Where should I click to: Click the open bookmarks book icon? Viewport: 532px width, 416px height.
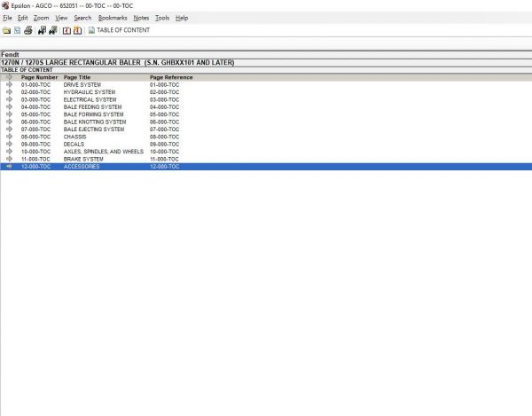pos(66,30)
